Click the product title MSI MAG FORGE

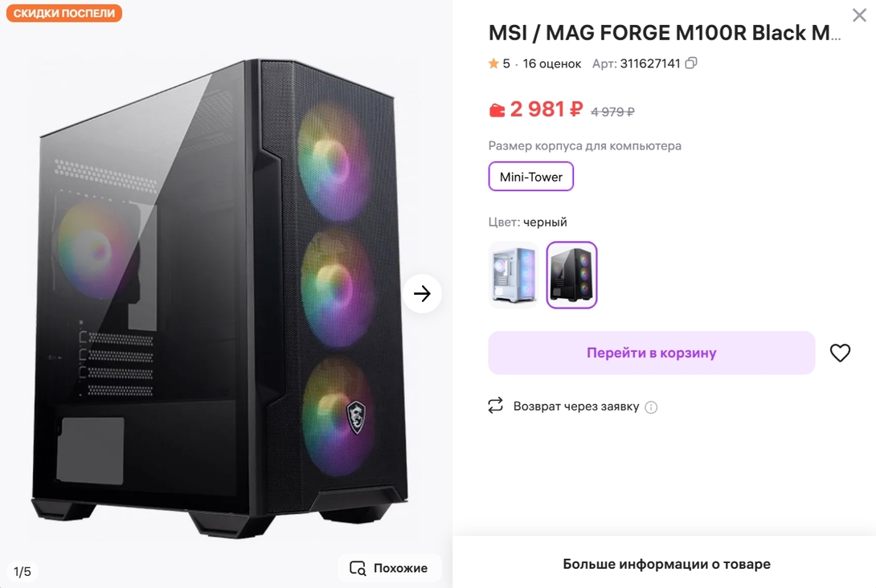(x=665, y=33)
